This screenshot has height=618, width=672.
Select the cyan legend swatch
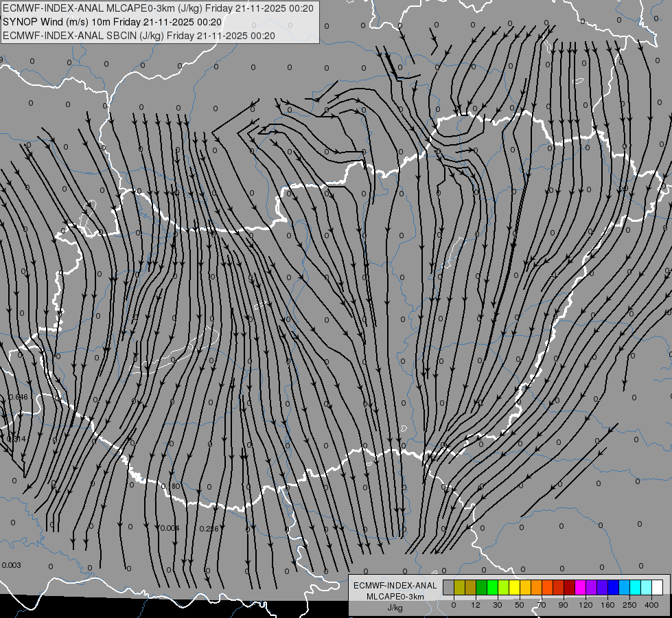coord(635,588)
